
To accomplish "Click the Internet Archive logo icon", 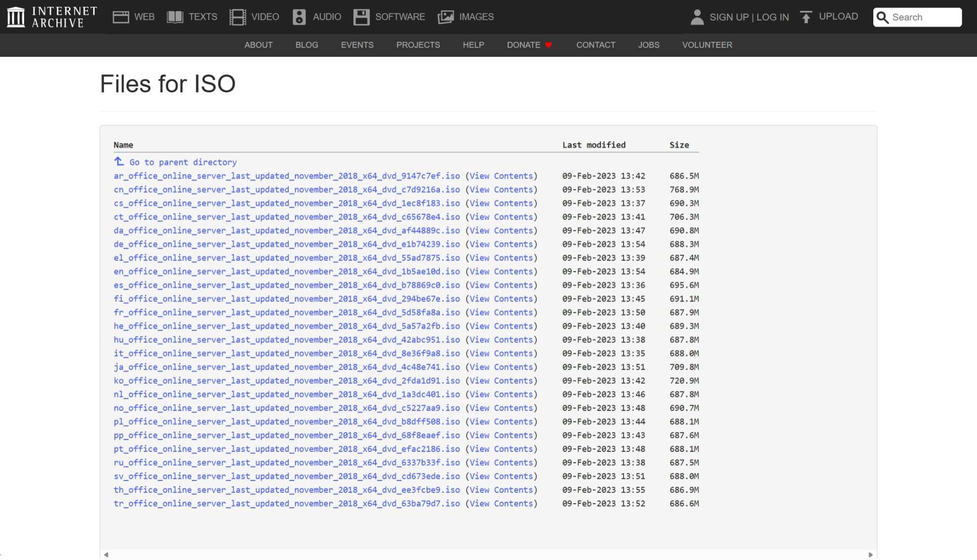I will point(16,17).
